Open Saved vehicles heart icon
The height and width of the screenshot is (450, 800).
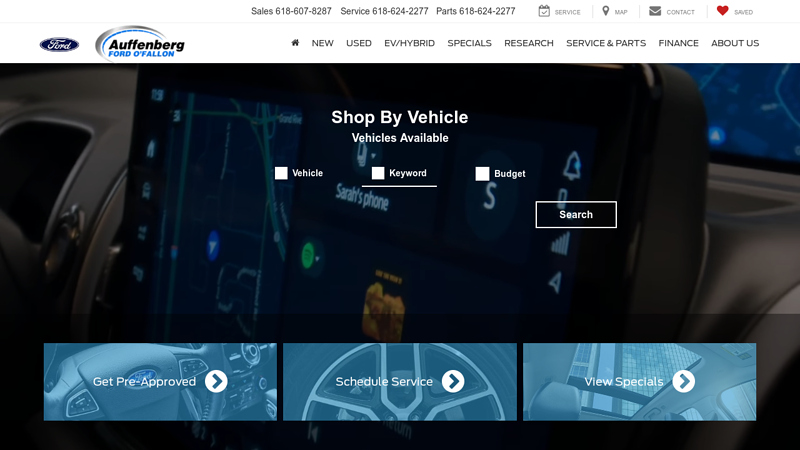click(x=722, y=10)
